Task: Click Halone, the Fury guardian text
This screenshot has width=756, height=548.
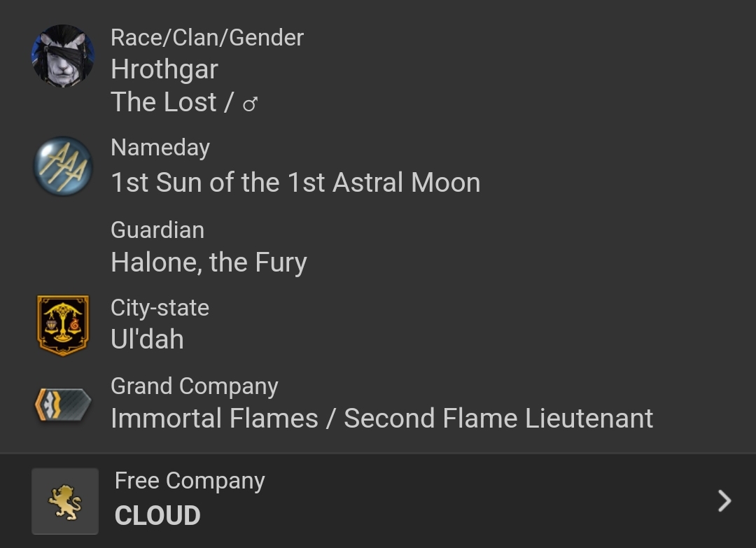Action: tap(209, 262)
